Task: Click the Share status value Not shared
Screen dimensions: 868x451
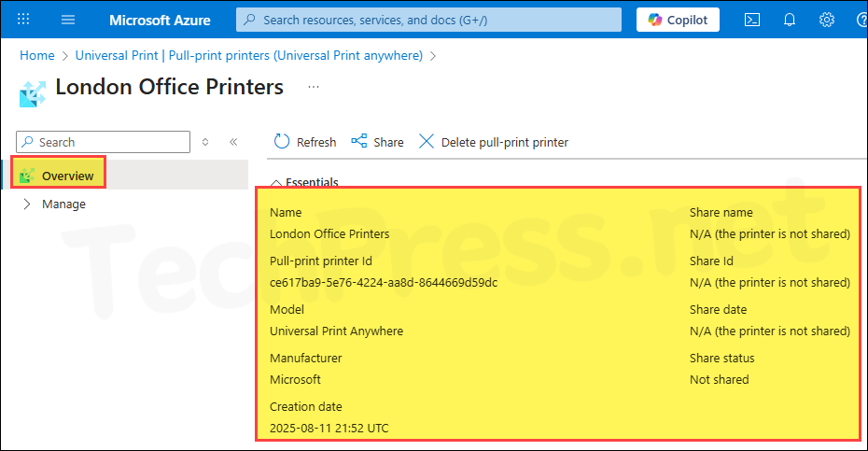Action: [x=719, y=379]
